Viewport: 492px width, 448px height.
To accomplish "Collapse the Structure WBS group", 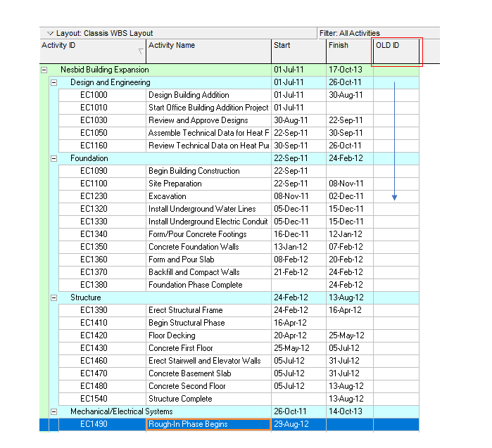I will pyautogui.click(x=54, y=297).
